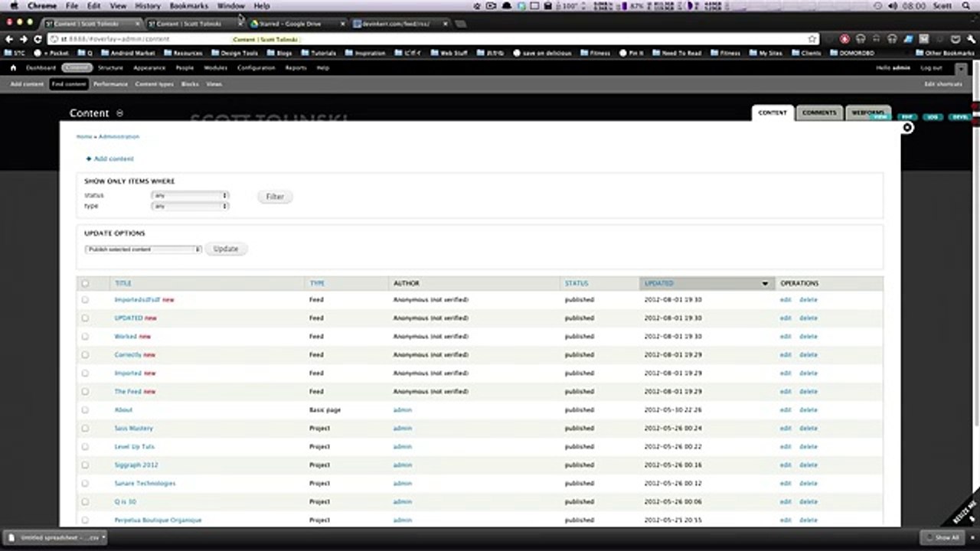Viewport: 980px width, 551px height.
Task: Sort the table by the Status column
Action: pos(577,283)
